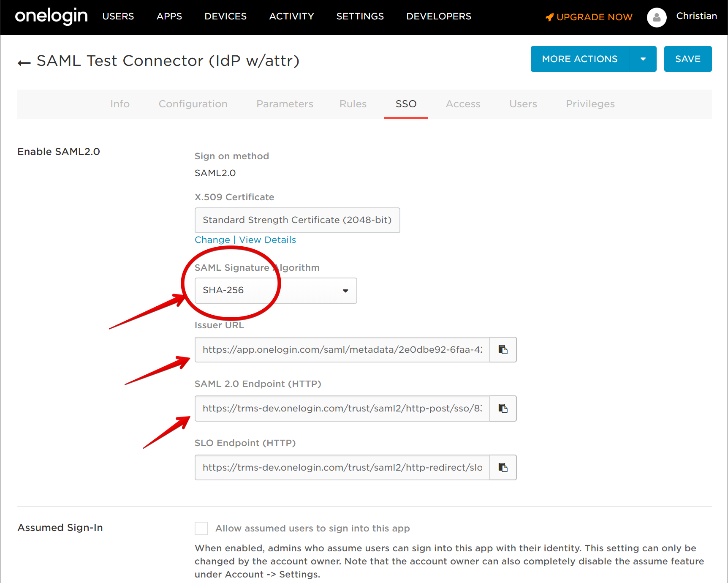Open the Users menu in navbar

pyautogui.click(x=118, y=16)
